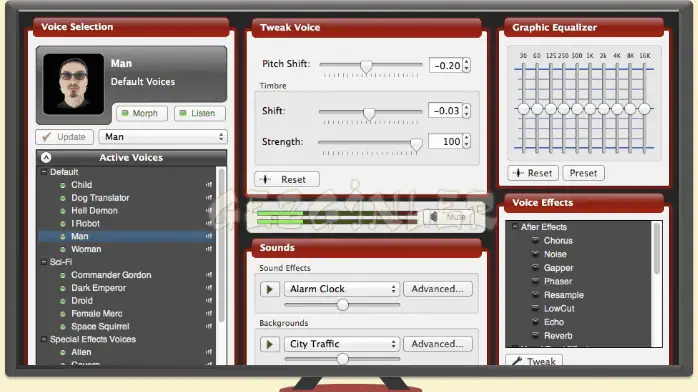This screenshot has width=698, height=392.
Task: Adjust the 30 Hz equalizer band knob
Action: click(x=524, y=109)
